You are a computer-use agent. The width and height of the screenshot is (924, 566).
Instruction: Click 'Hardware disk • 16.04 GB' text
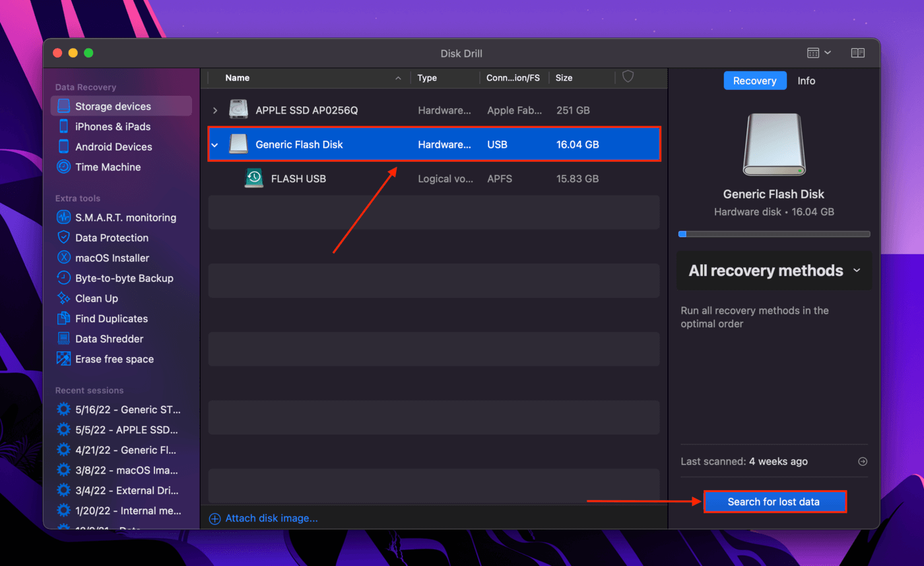(774, 212)
